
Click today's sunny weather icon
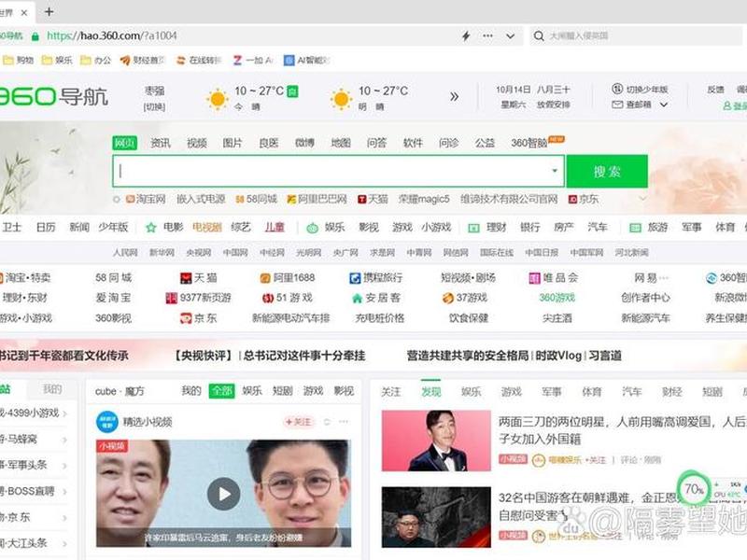click(218, 99)
